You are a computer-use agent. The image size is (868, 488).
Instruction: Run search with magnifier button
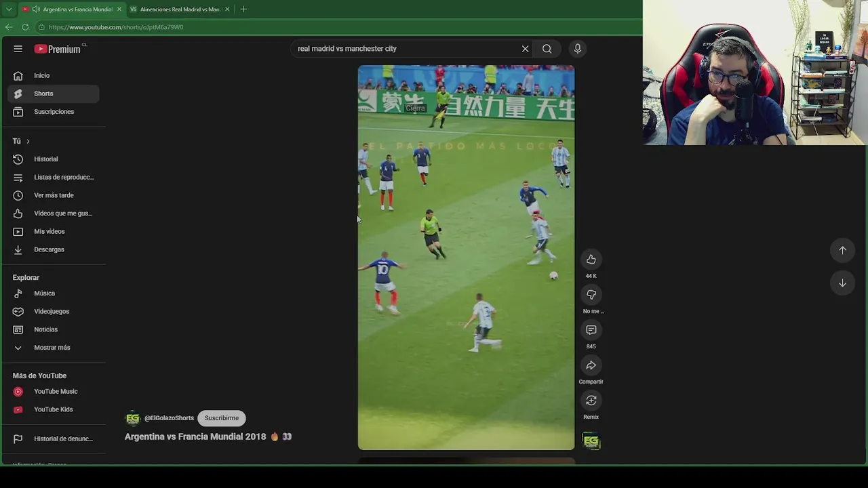click(x=547, y=49)
